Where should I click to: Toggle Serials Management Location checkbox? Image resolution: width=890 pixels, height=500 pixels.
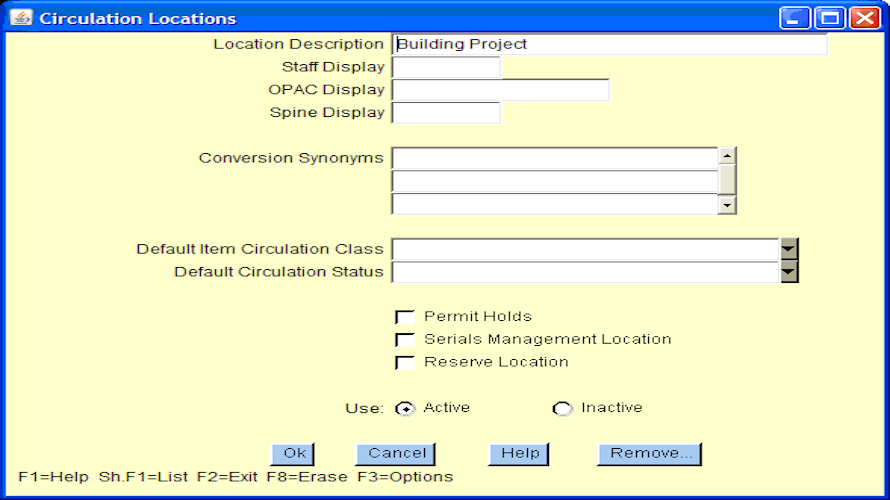tap(405, 340)
